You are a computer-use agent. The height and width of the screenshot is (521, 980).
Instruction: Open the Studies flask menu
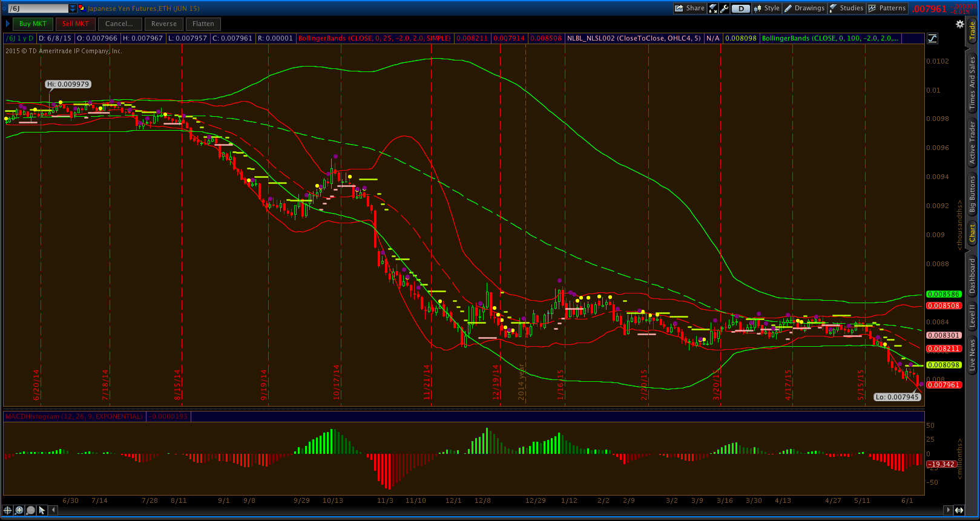(x=846, y=8)
